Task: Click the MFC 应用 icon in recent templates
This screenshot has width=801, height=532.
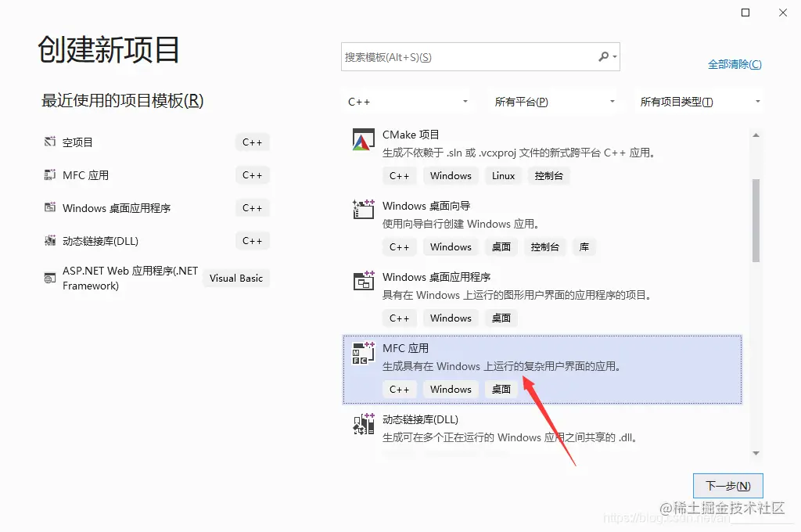Action: (x=49, y=174)
